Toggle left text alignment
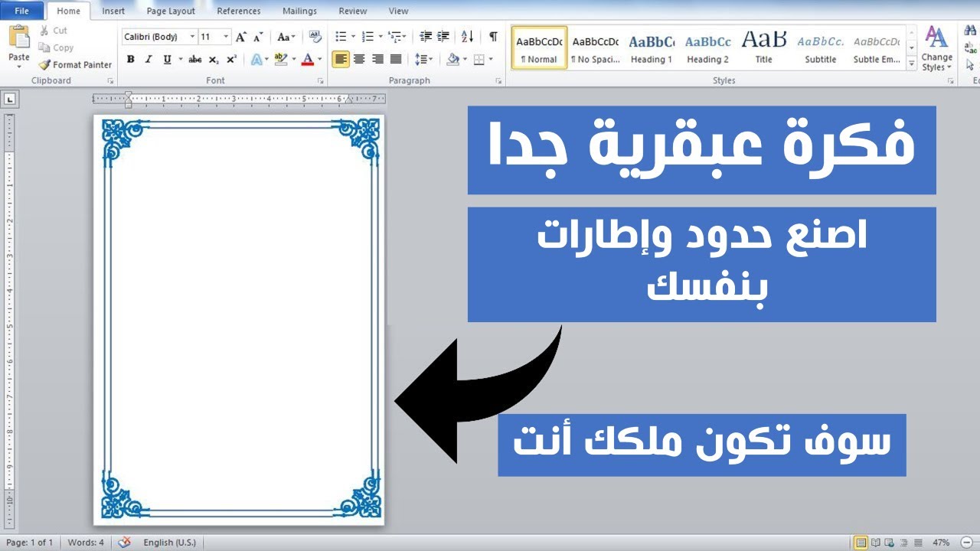The width and height of the screenshot is (980, 551). click(341, 59)
